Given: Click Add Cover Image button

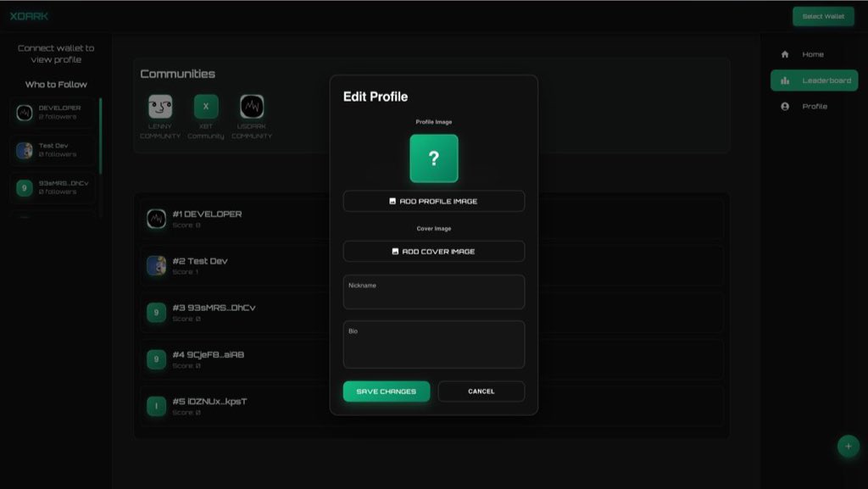Looking at the screenshot, I should pos(434,251).
